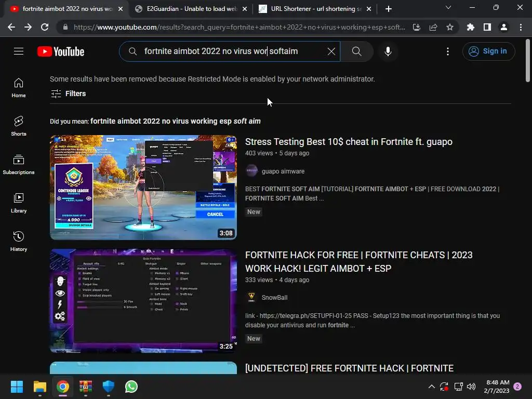Screen dimensions: 532x399
Task: Show hidden system tray icons
Action: click(x=431, y=387)
